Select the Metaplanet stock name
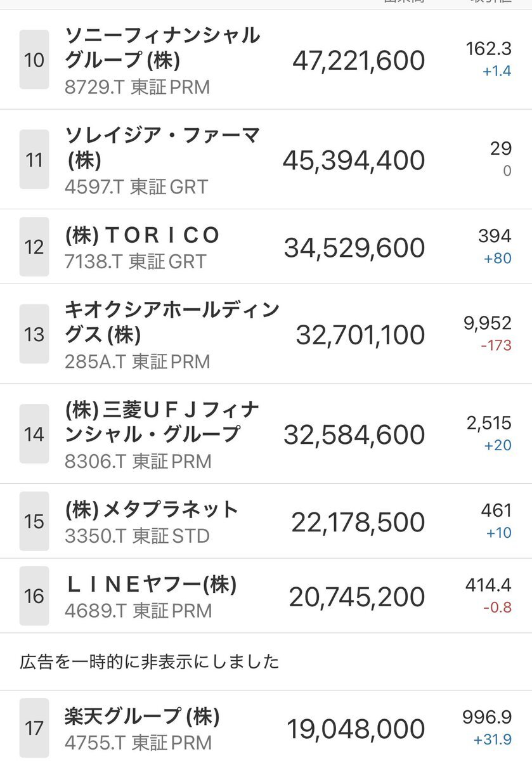532x761 pixels. [x=152, y=509]
